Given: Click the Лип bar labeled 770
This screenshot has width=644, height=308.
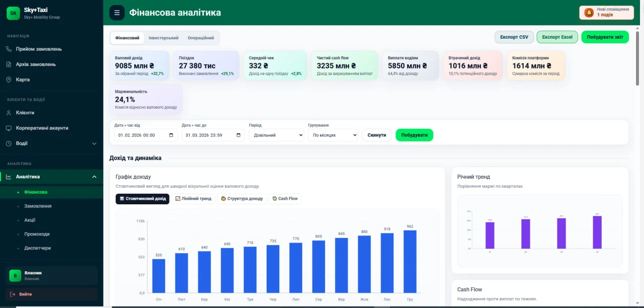Looking at the screenshot, I should click(x=296, y=268).
